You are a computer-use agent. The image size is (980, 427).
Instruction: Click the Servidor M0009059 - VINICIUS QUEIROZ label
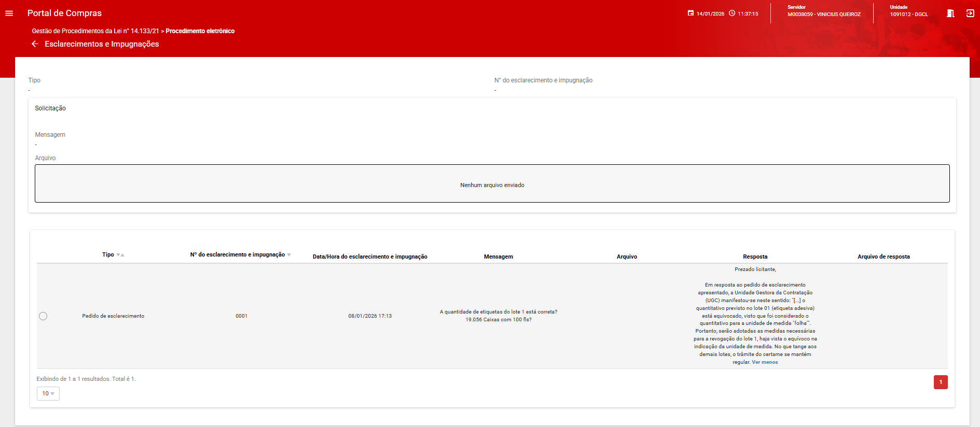(824, 11)
